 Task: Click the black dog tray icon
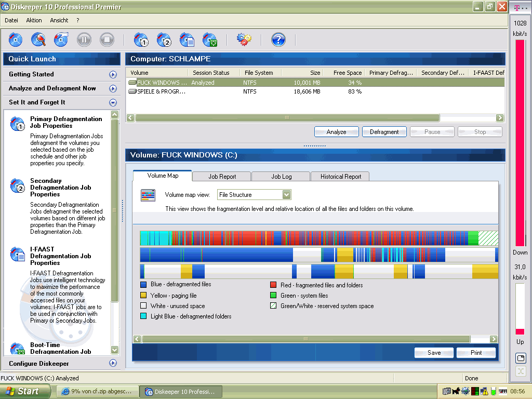(x=456, y=392)
